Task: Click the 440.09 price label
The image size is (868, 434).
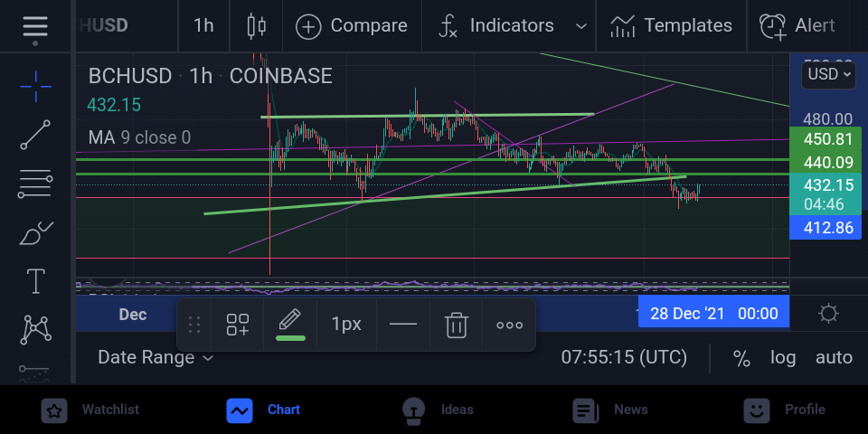Action: click(x=826, y=162)
